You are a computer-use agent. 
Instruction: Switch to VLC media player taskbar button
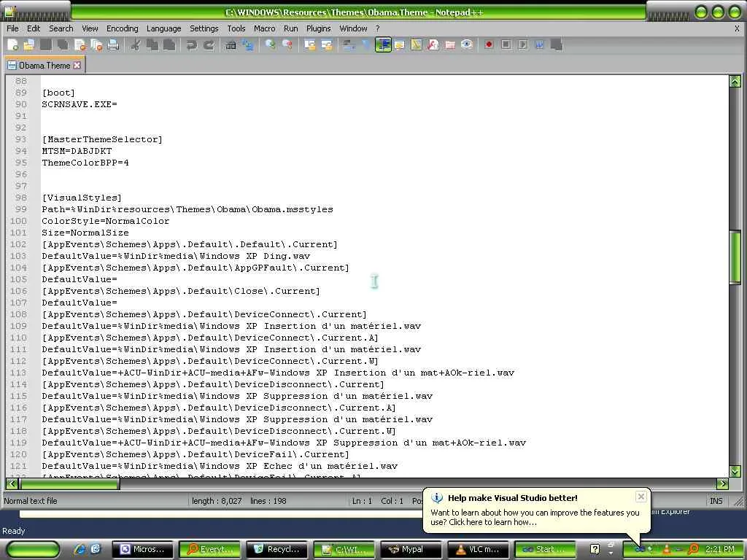(x=479, y=549)
